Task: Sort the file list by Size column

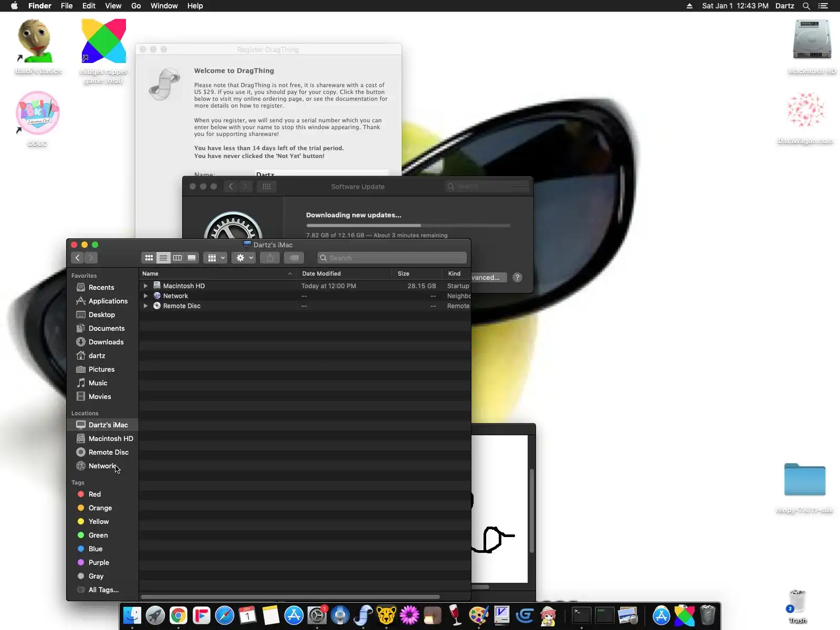Action: point(417,274)
